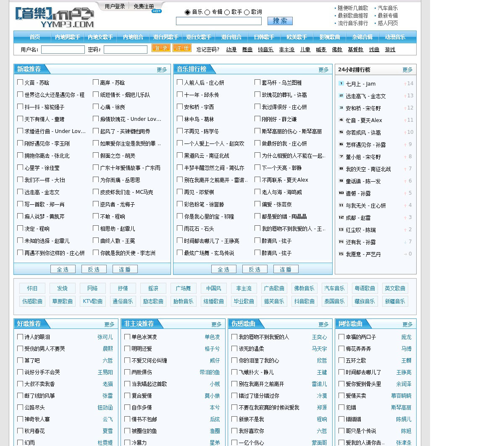The width and height of the screenshot is (504, 446).
Task: Open the 内地男歌手 navigation tab
Action: click(x=67, y=37)
